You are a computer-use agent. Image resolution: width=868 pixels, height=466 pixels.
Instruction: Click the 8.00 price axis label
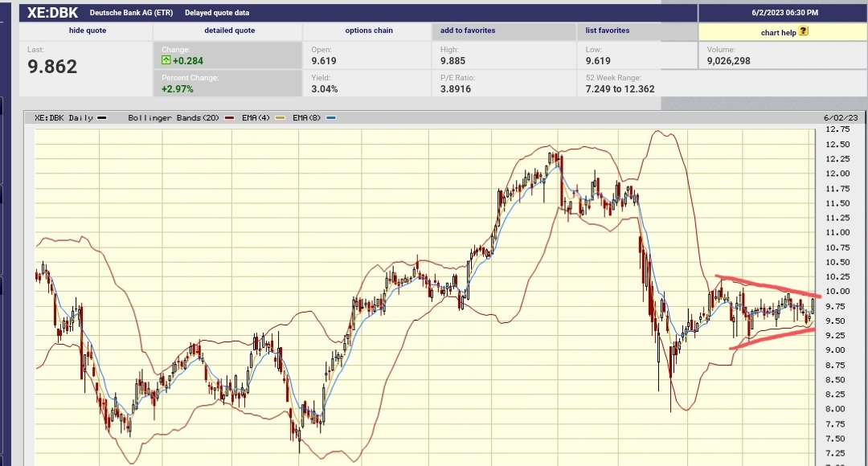pyautogui.click(x=835, y=409)
